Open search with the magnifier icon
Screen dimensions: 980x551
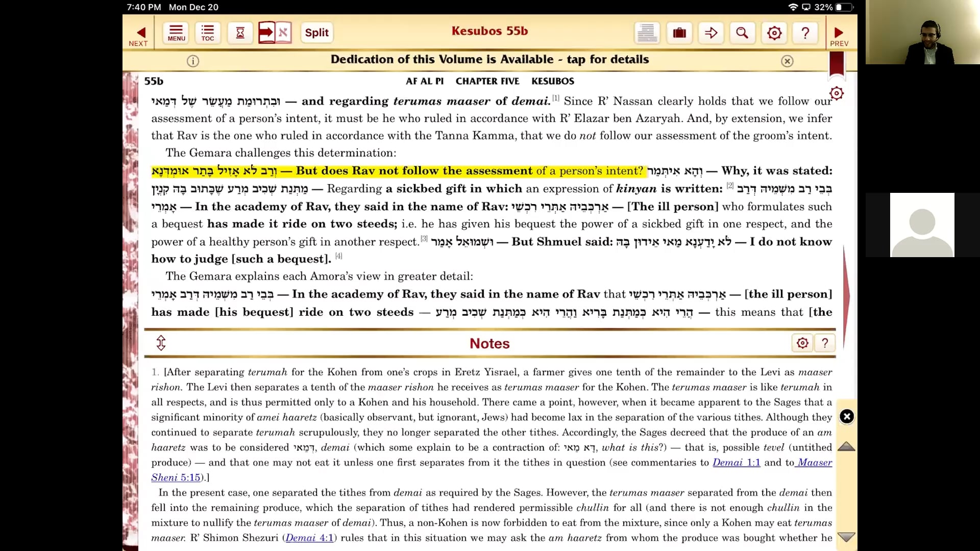tap(742, 33)
